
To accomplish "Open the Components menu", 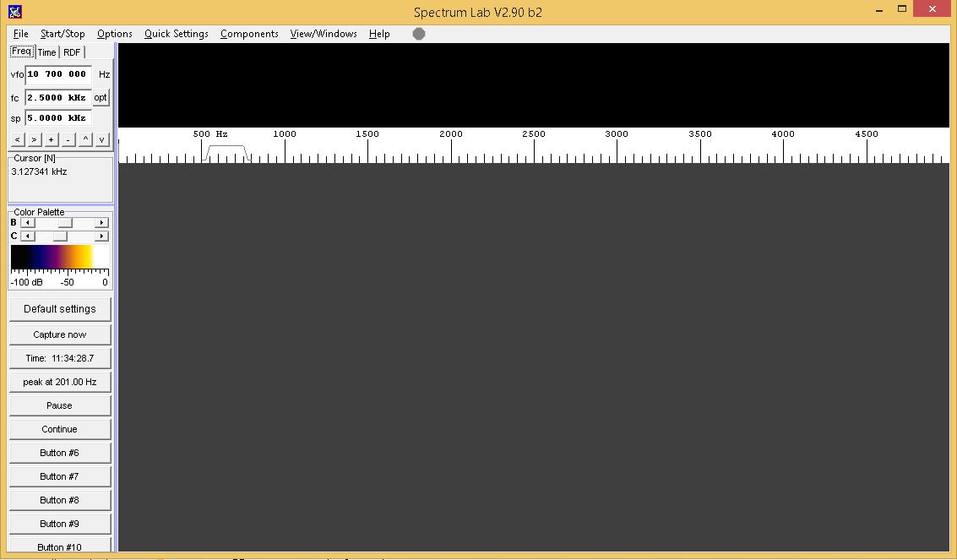I will point(249,34).
